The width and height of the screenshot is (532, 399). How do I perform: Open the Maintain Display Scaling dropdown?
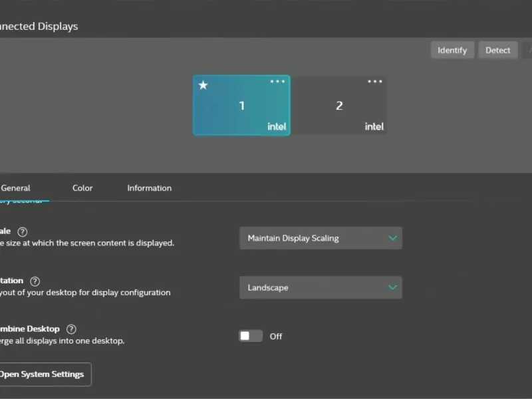pyautogui.click(x=321, y=238)
